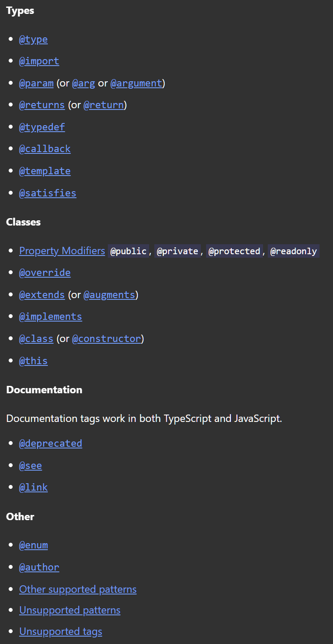Follow the @see link

(30, 466)
